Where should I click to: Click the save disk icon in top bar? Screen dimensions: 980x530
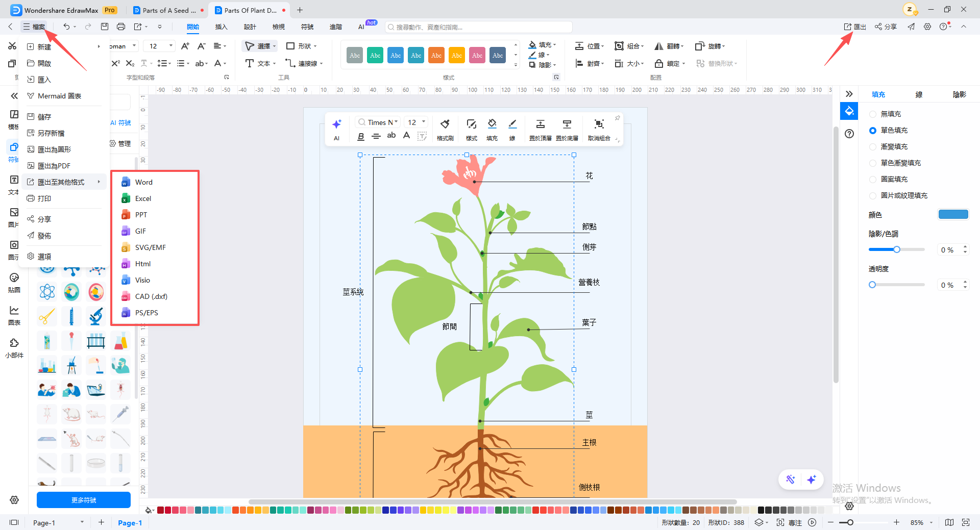click(x=105, y=27)
